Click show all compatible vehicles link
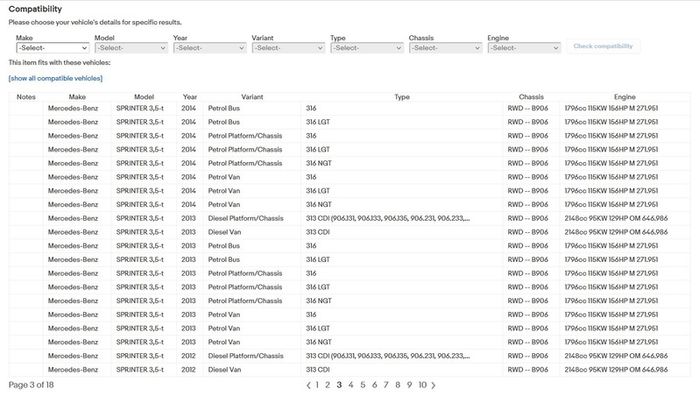 [x=55, y=78]
